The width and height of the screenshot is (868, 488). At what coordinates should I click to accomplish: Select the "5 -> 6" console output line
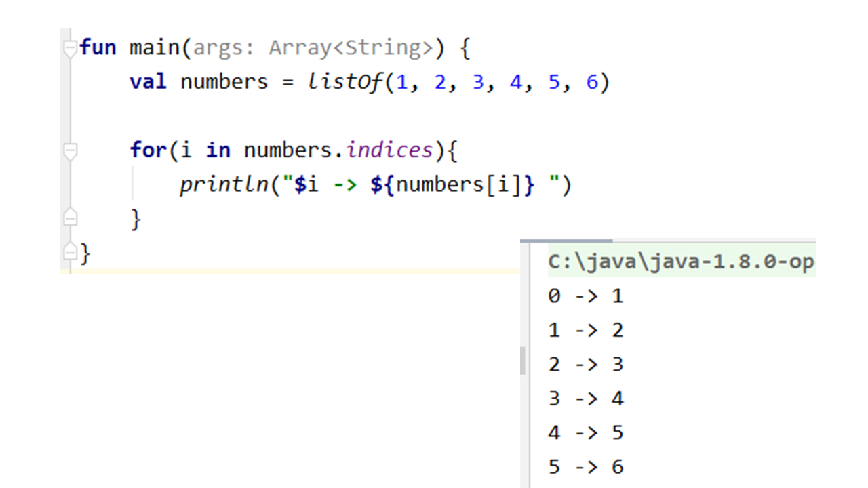click(585, 467)
